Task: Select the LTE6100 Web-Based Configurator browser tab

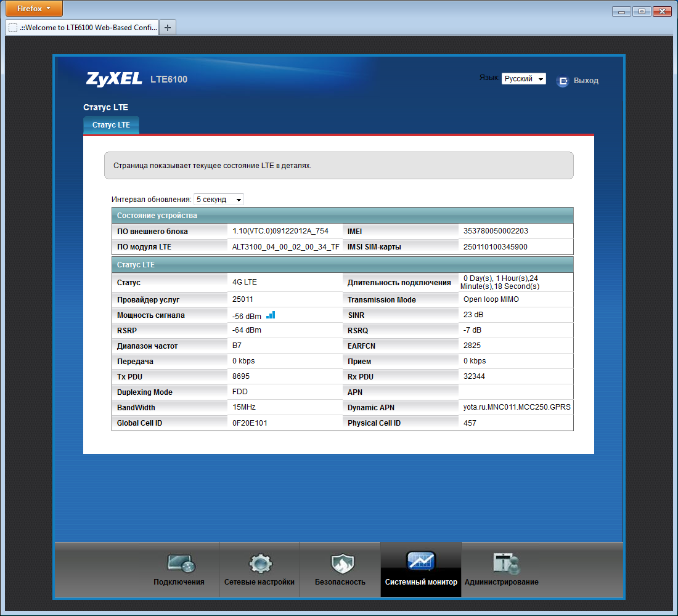Action: click(82, 27)
